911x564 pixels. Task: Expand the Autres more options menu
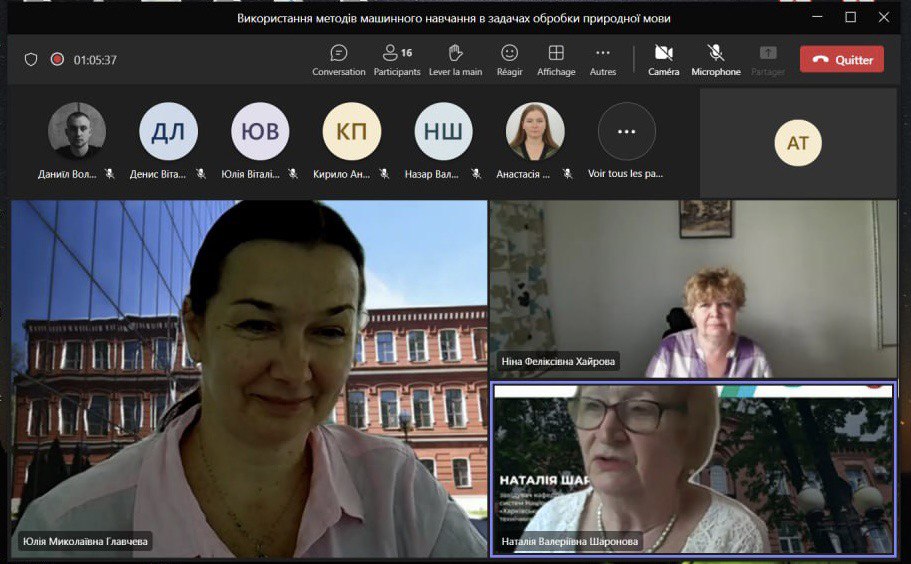603,59
